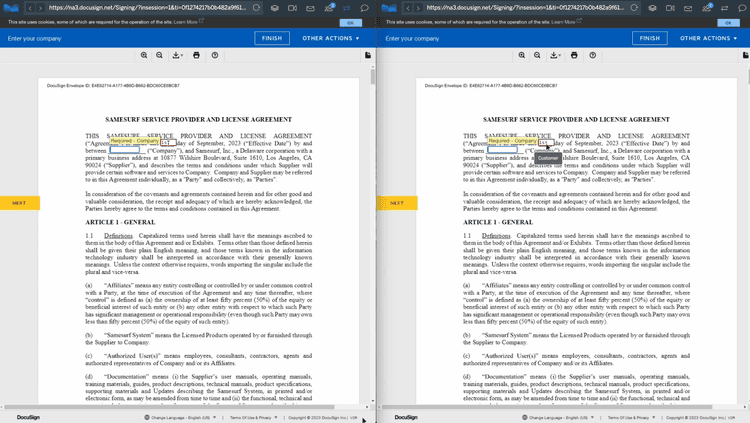This screenshot has width=750, height=423.
Task: Expand Terms Of Use & Privacy in left footer
Action: (x=254, y=418)
